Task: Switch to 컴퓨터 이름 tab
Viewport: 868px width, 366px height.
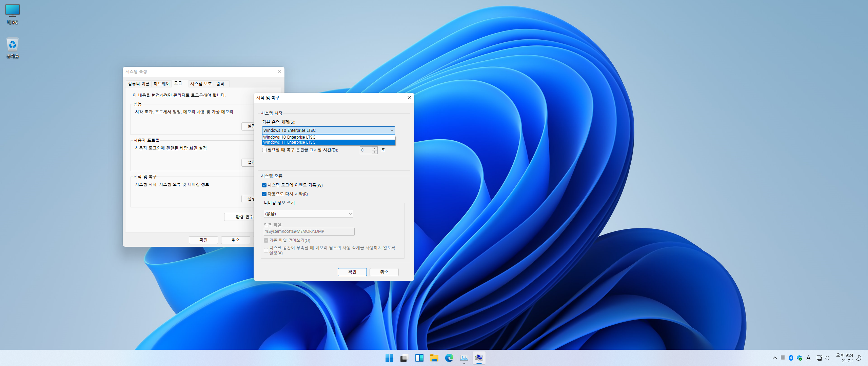Action: point(138,84)
